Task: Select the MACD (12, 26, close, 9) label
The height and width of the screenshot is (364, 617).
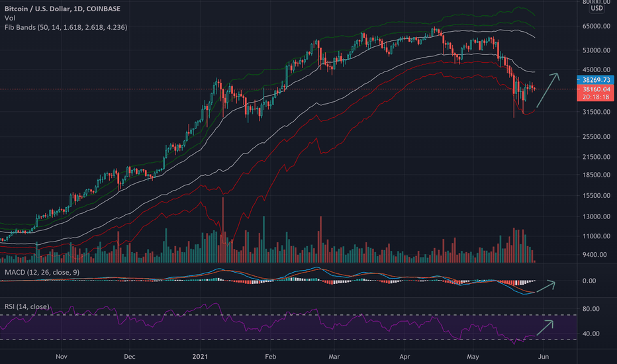Action: (x=42, y=272)
